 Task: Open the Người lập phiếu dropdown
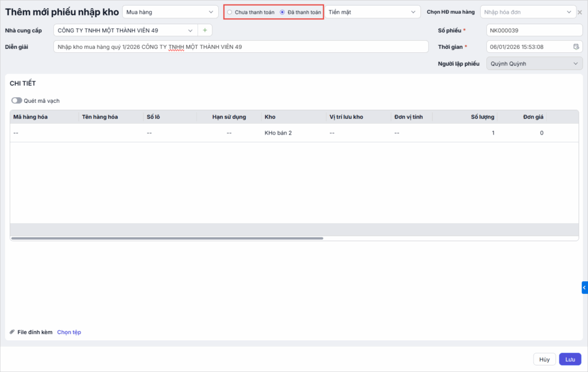point(535,64)
